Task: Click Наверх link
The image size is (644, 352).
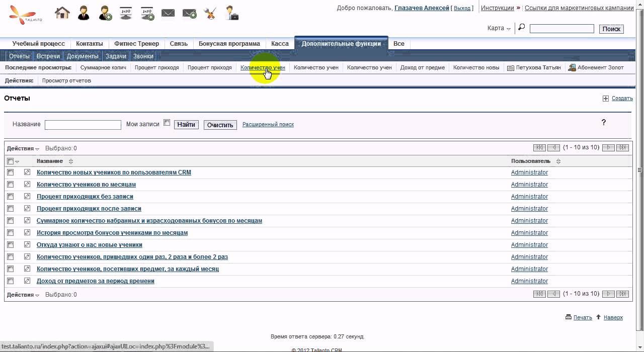Action: (x=613, y=317)
